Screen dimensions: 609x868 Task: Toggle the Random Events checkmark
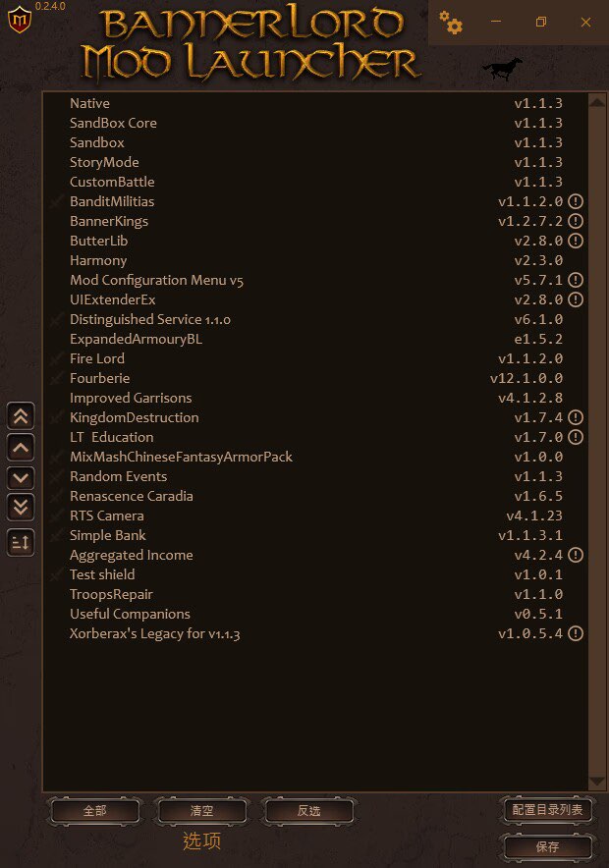coord(56,476)
